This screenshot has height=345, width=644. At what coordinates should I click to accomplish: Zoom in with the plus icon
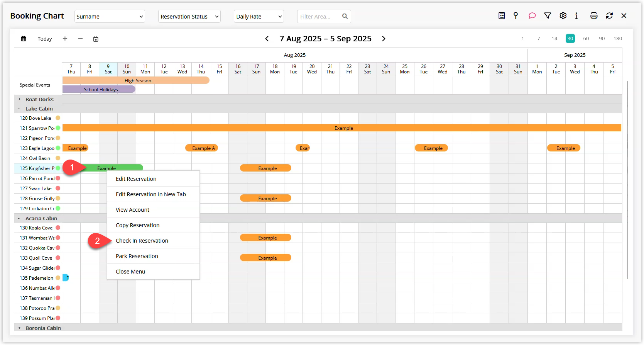(65, 39)
